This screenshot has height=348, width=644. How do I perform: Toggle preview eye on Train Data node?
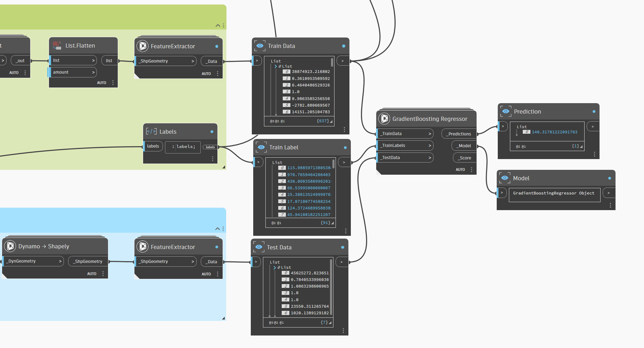[x=260, y=45]
